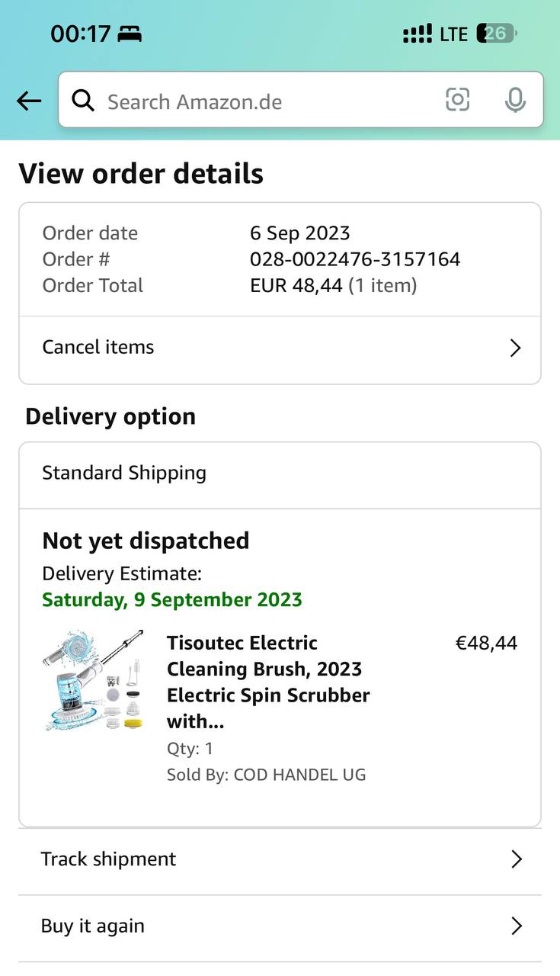The width and height of the screenshot is (560, 976).
Task: Tap the Buy it again option
Action: tap(93, 926)
